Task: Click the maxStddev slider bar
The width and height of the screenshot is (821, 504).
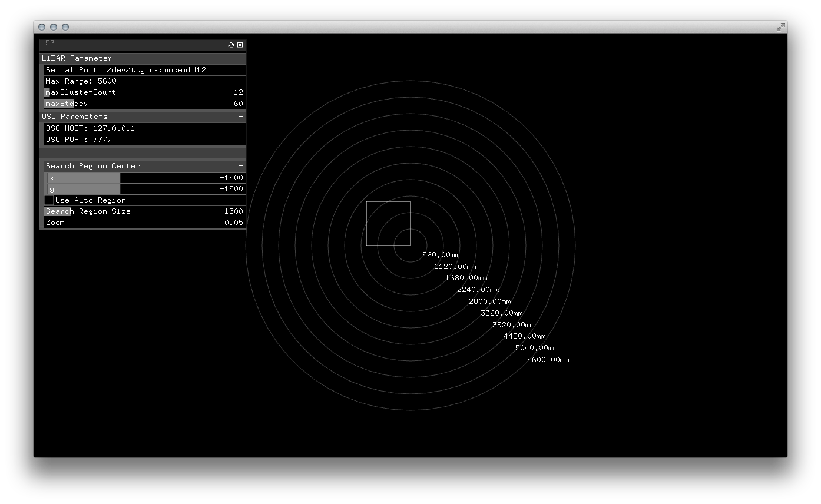Action: click(144, 104)
